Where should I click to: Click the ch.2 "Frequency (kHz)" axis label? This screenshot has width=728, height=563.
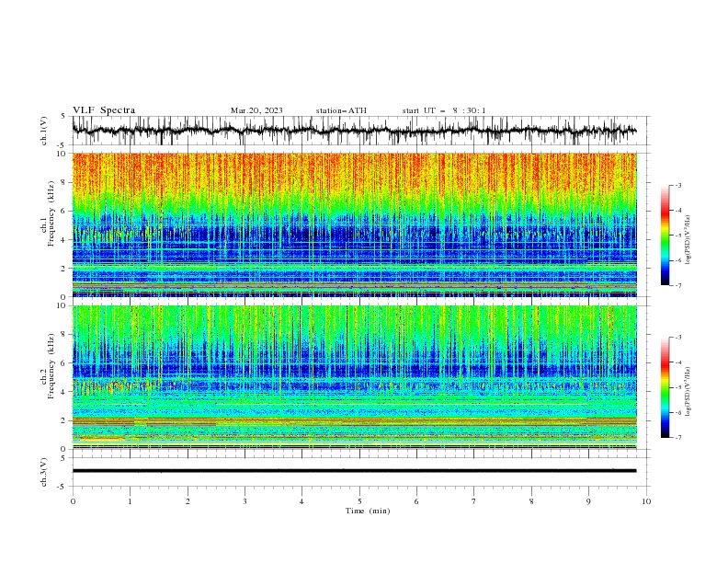51,365
